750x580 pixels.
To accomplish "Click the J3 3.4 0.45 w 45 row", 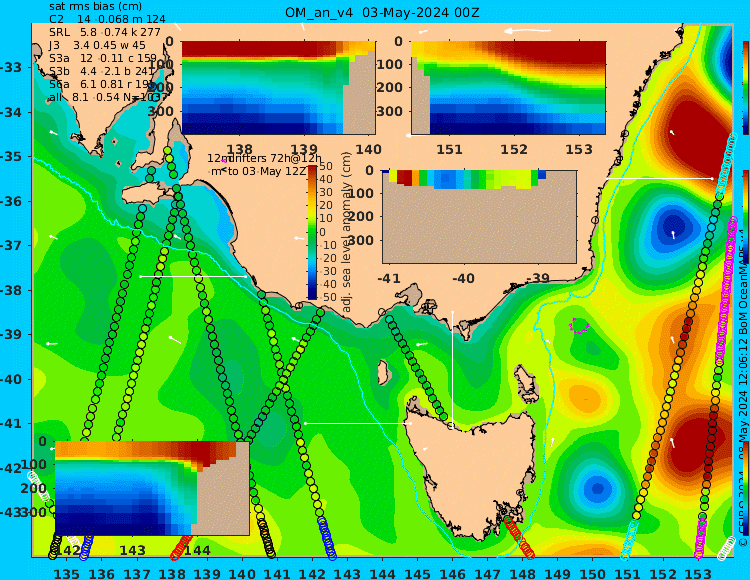I will (97, 45).
